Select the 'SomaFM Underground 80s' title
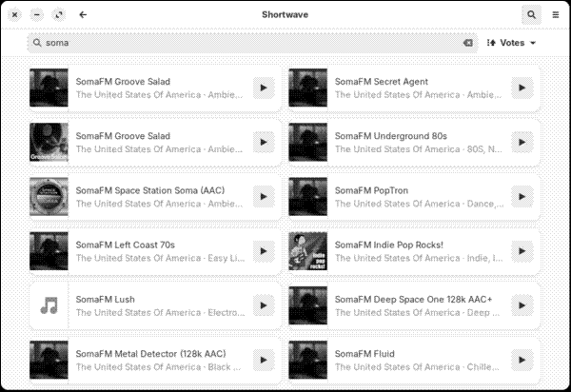571x392 pixels. click(391, 136)
